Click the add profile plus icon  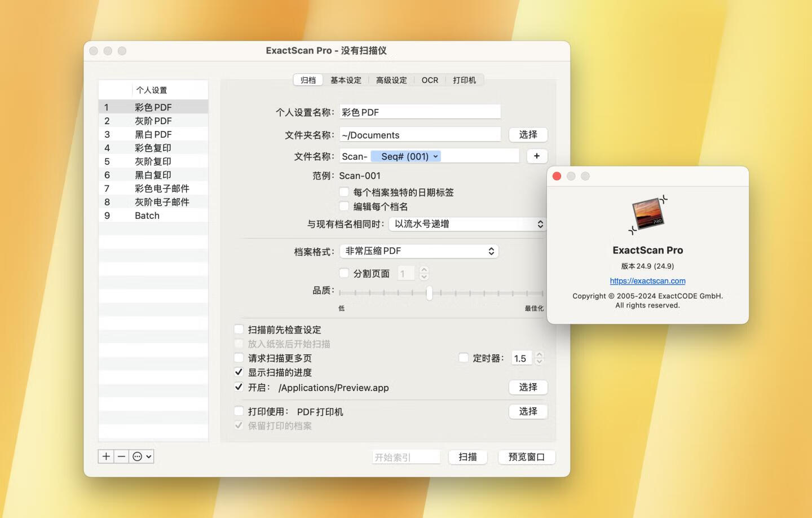click(106, 456)
